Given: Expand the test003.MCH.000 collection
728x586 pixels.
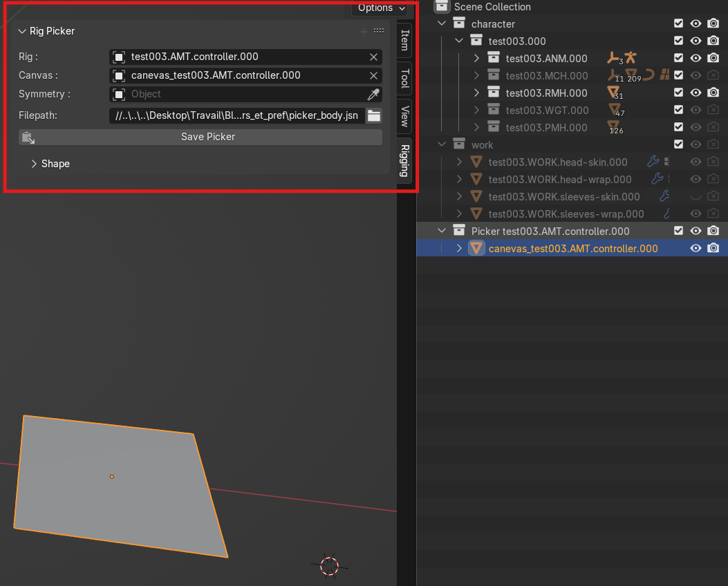Looking at the screenshot, I should coord(476,75).
